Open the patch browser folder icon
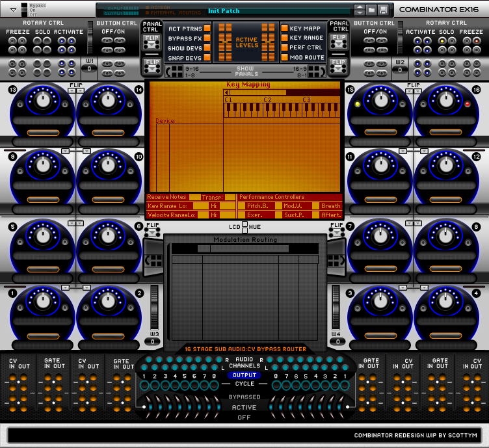Screen dimensions: 489x448 (x=371, y=10)
